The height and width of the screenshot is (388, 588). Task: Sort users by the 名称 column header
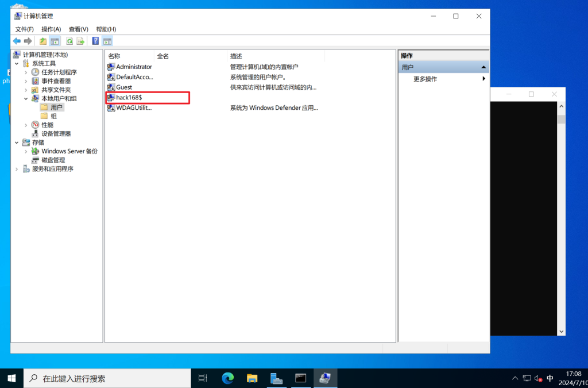(115, 56)
